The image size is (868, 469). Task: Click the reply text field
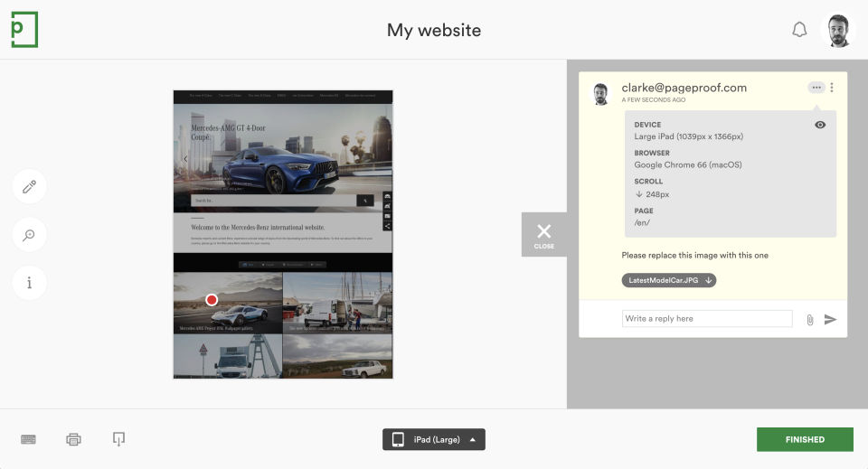[707, 319]
